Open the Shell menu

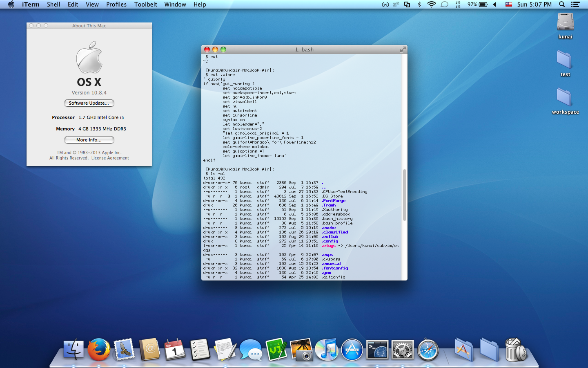(x=53, y=4)
